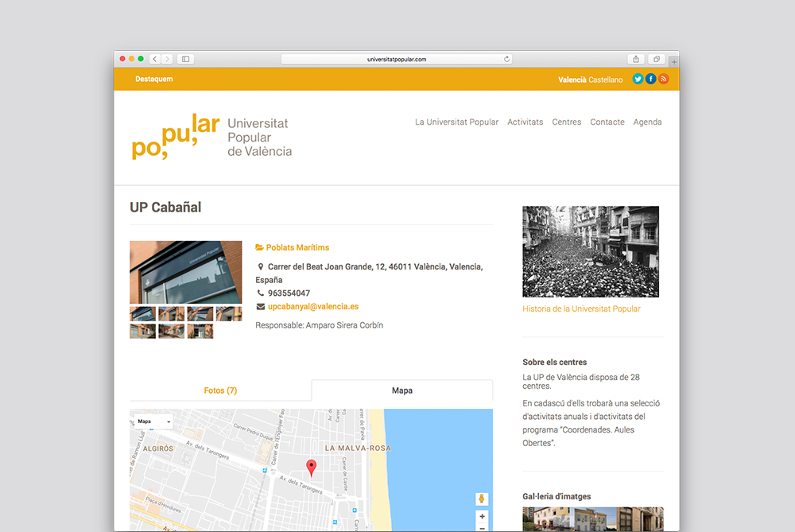The image size is (795, 532).
Task: Go to the Centres menu item
Action: 567,122
